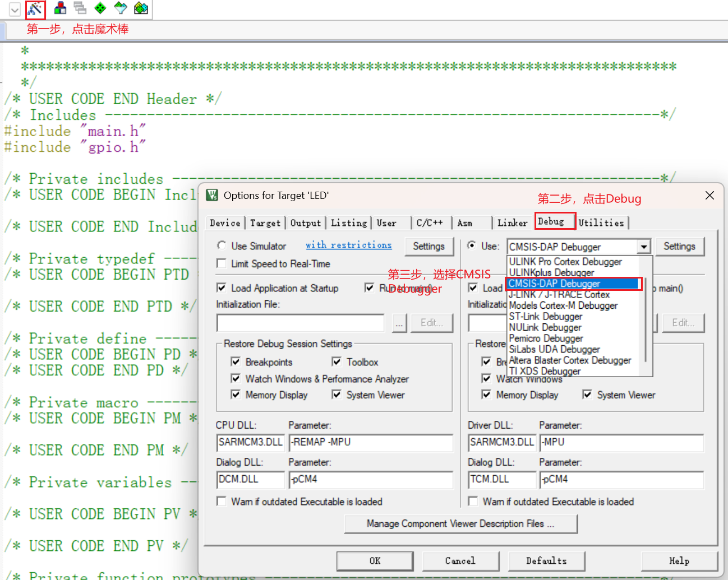This screenshot has width=728, height=580.
Task: Click the grayed Manage Multi-Project Workspace icon
Action: click(x=80, y=8)
